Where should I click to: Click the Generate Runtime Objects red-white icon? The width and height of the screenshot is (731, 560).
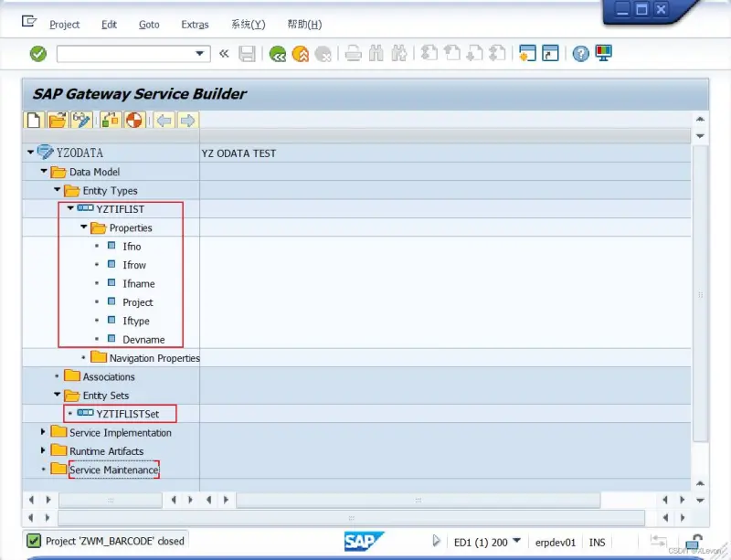[134, 121]
